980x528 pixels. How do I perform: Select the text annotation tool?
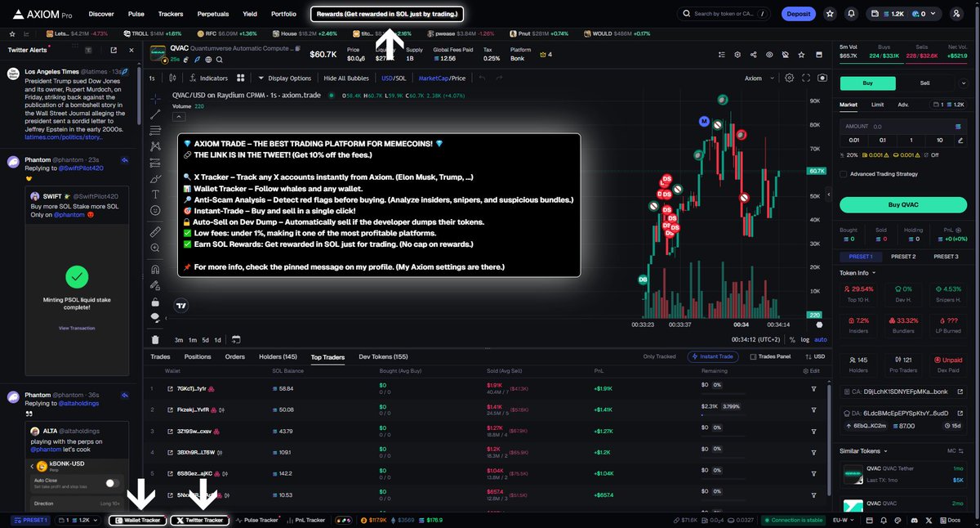[155, 194]
